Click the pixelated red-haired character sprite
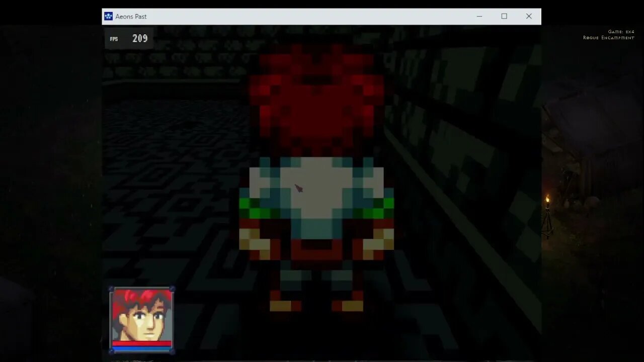Image resolution: width=644 pixels, height=362 pixels. (x=316, y=177)
